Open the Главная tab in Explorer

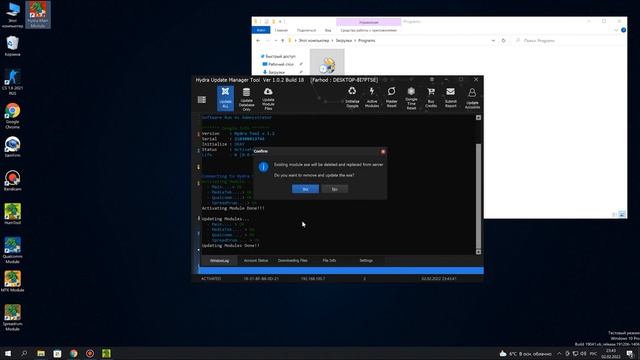(281, 30)
